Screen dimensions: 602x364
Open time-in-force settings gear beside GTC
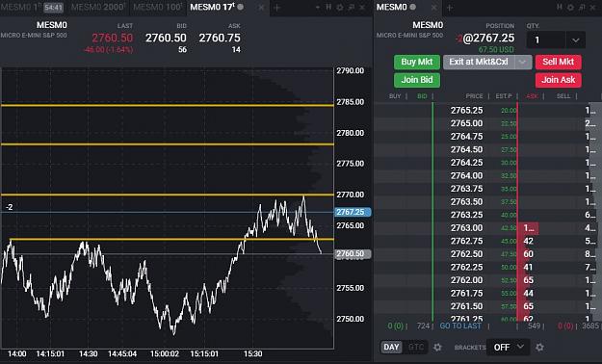(x=437, y=347)
